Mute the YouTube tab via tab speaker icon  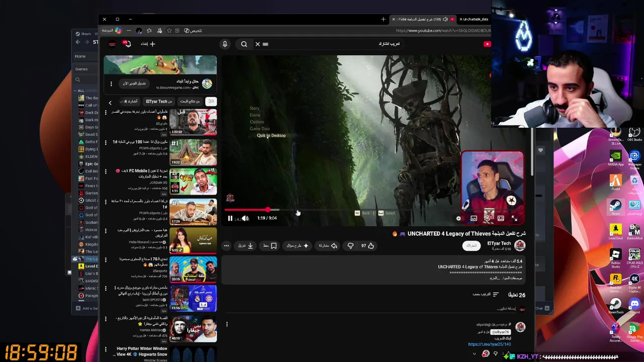(445, 19)
